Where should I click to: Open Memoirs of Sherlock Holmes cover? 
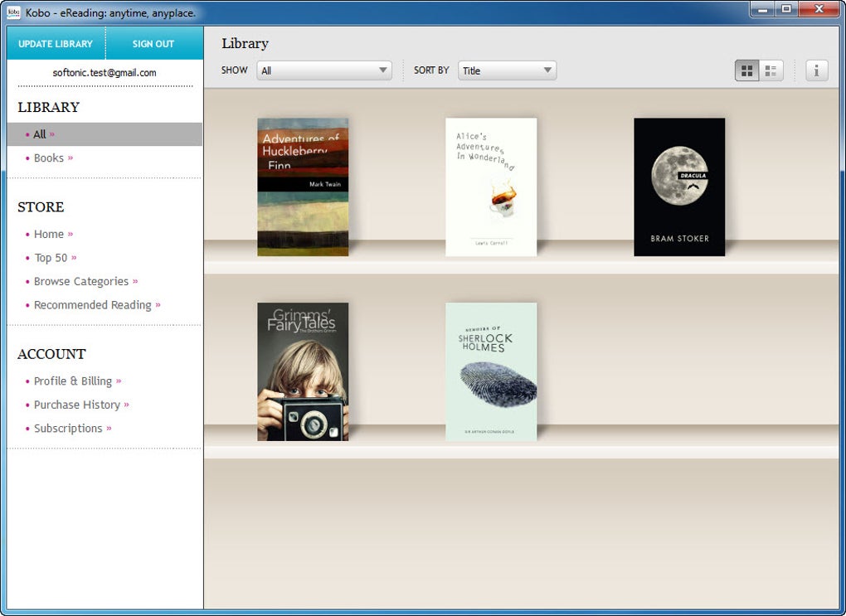pos(491,371)
